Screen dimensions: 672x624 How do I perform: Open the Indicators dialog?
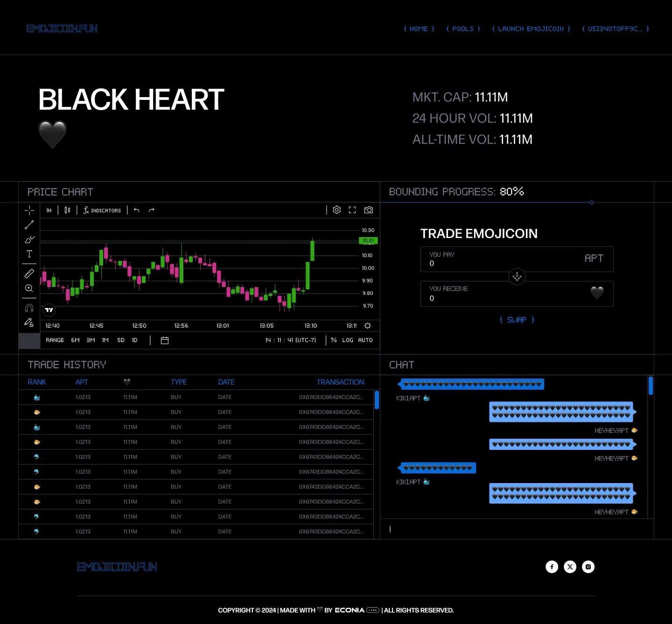click(x=102, y=210)
